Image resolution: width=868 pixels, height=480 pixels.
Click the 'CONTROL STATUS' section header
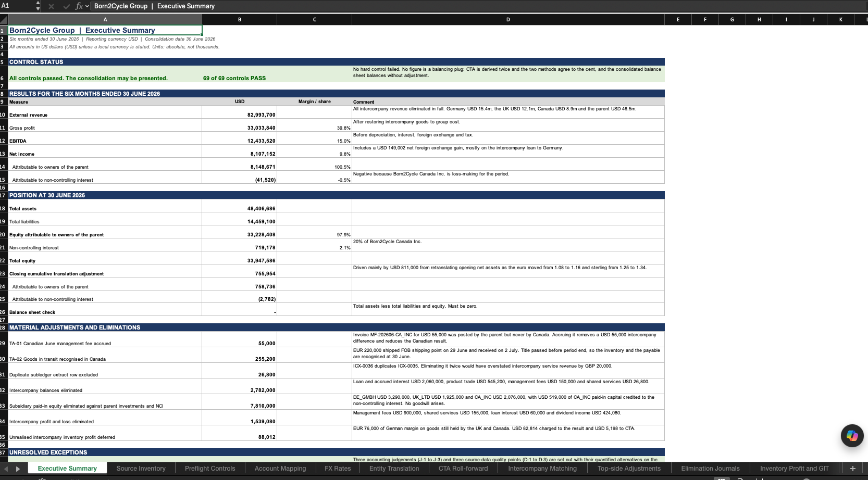coord(336,62)
